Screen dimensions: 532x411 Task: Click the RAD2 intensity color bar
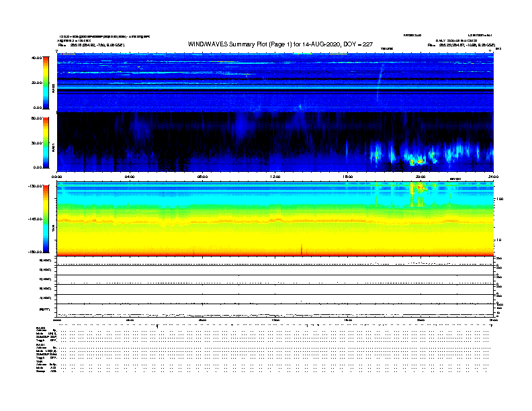[46, 83]
